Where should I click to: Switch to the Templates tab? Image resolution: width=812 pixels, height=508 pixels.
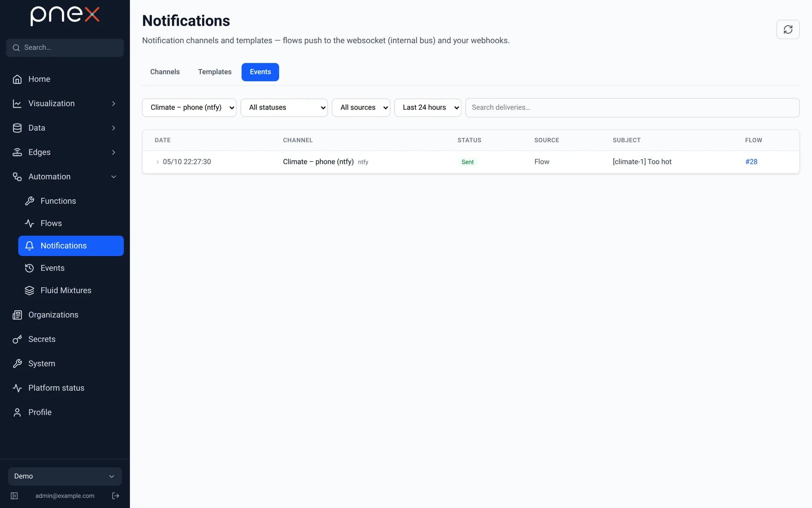pyautogui.click(x=215, y=72)
